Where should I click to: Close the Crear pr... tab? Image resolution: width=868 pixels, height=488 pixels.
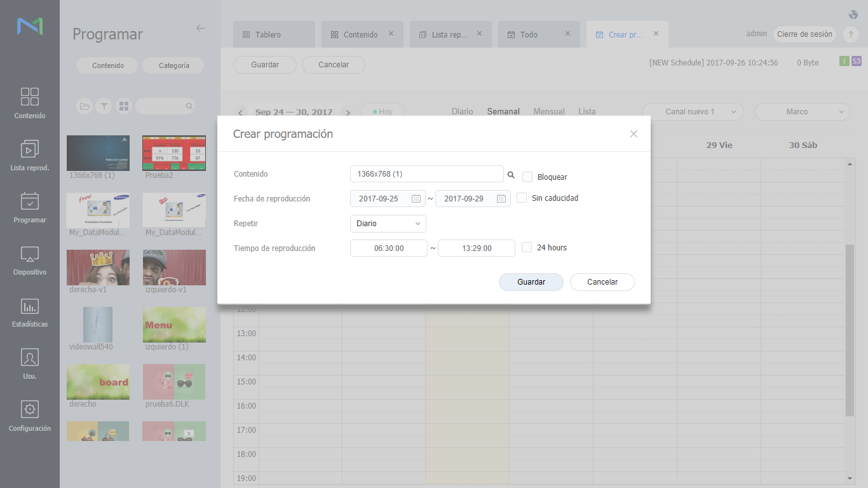(x=656, y=34)
